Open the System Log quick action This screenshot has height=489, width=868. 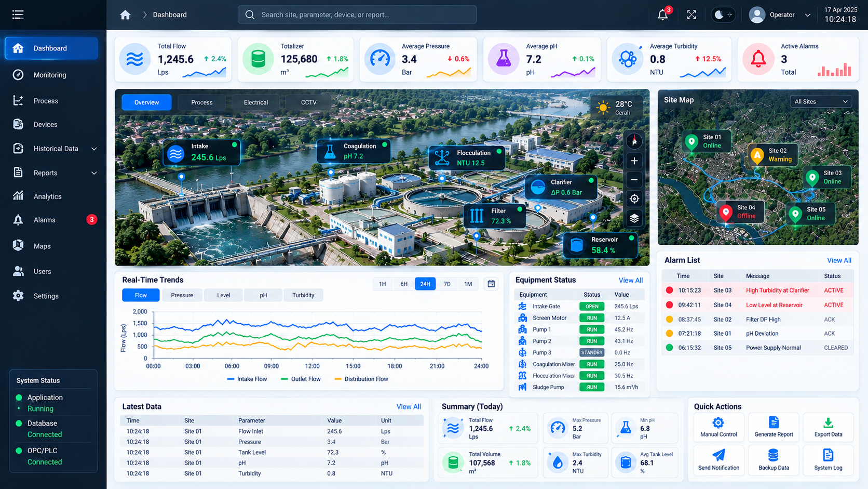828,460
